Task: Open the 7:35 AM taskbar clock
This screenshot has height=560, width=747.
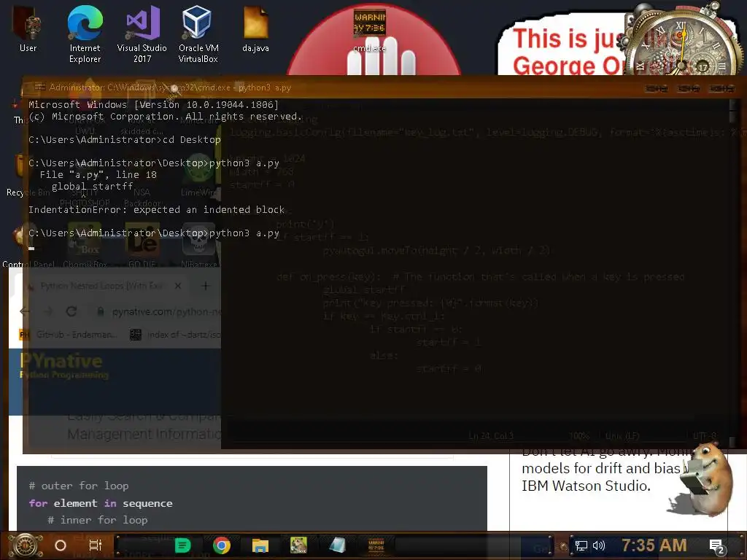Action: [x=654, y=545]
